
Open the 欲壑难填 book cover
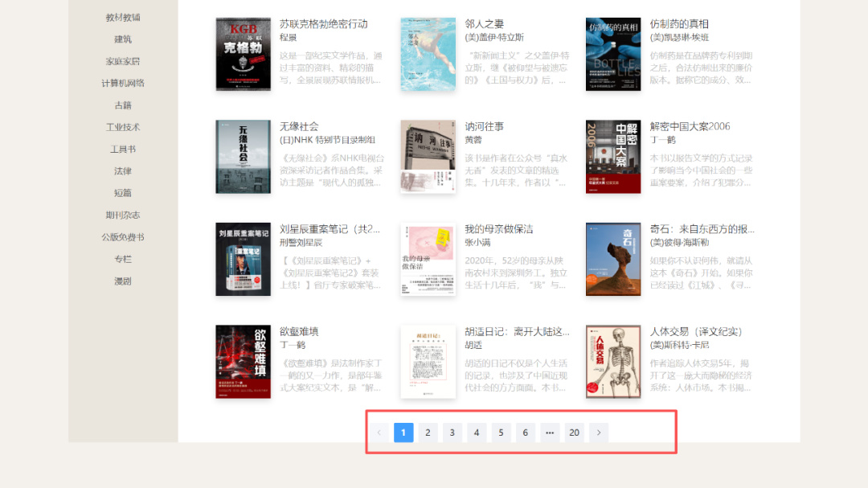click(243, 362)
